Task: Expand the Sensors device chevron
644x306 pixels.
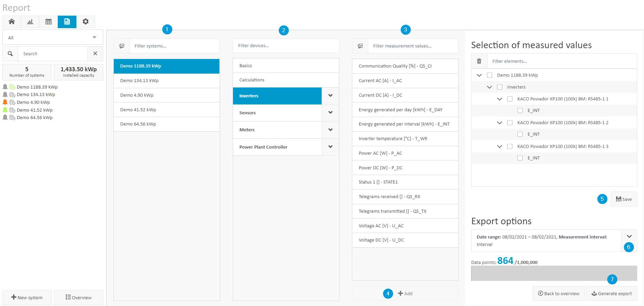Action: (x=330, y=113)
